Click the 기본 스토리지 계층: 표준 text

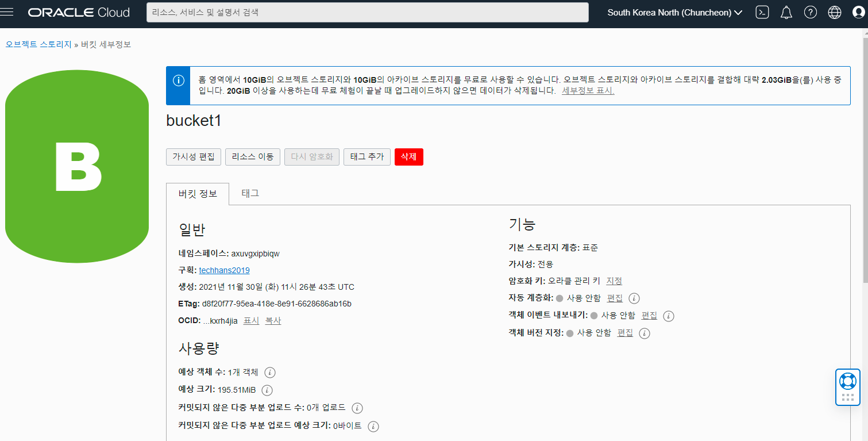[554, 248]
